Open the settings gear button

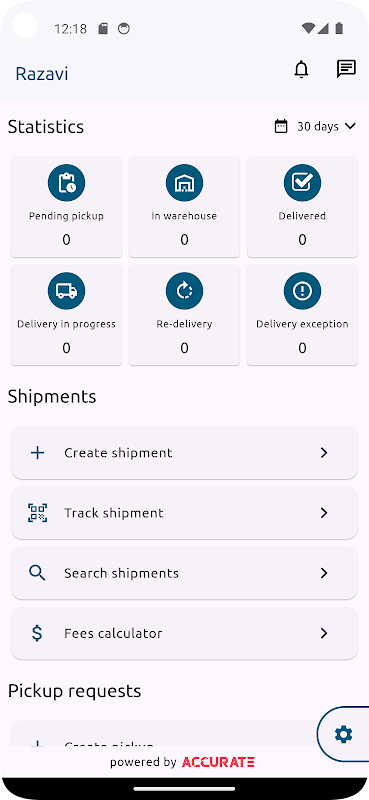(343, 735)
